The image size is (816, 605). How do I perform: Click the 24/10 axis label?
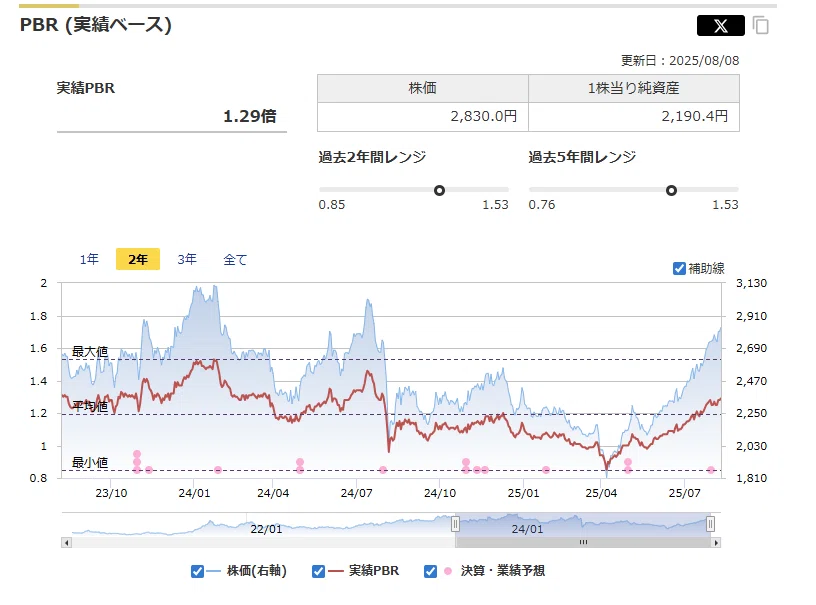440,493
